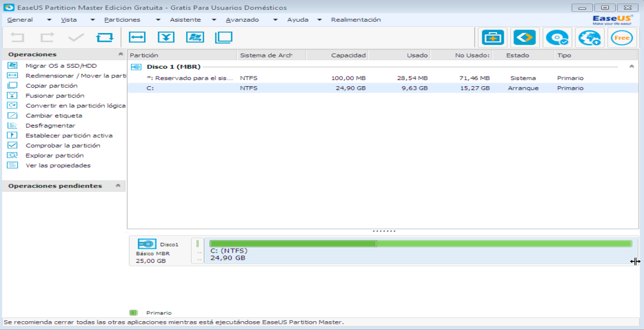This screenshot has width=644, height=330.
Task: Click the orange Free badge icon
Action: point(622,38)
